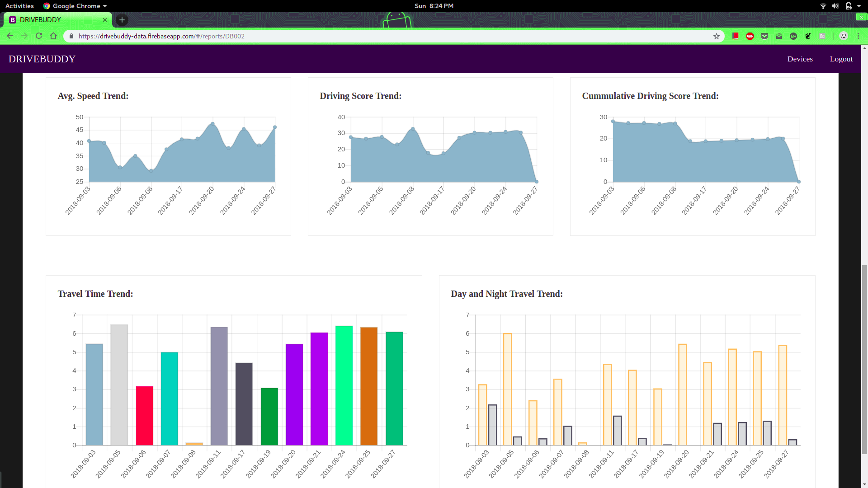Viewport: 868px width, 488px height.
Task: Open the Pocket extension icon
Action: 764,36
